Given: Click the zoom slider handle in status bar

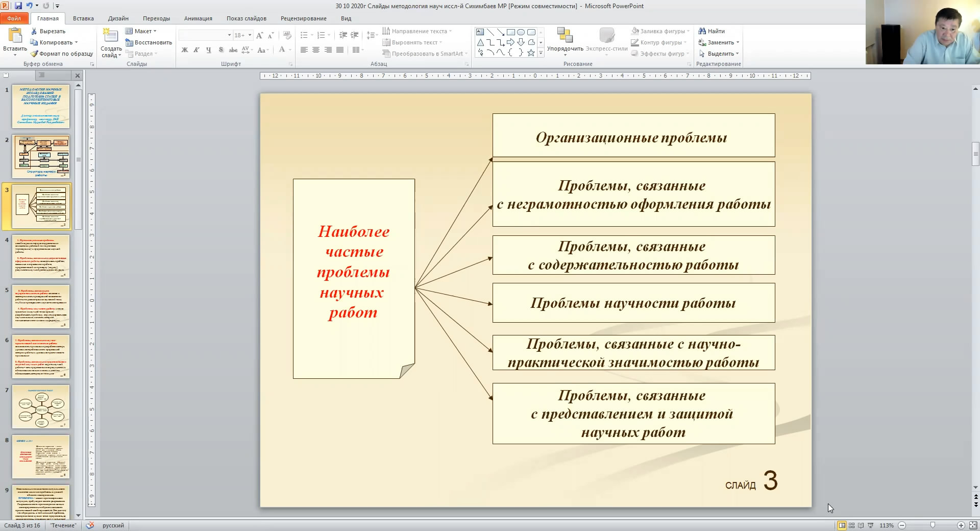Looking at the screenshot, I should point(933,525).
